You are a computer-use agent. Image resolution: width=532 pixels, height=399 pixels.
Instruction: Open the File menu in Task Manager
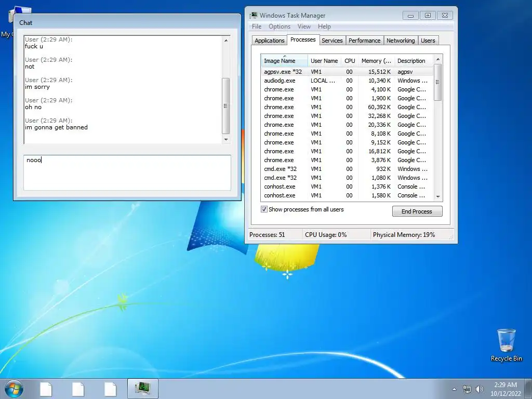point(257,26)
